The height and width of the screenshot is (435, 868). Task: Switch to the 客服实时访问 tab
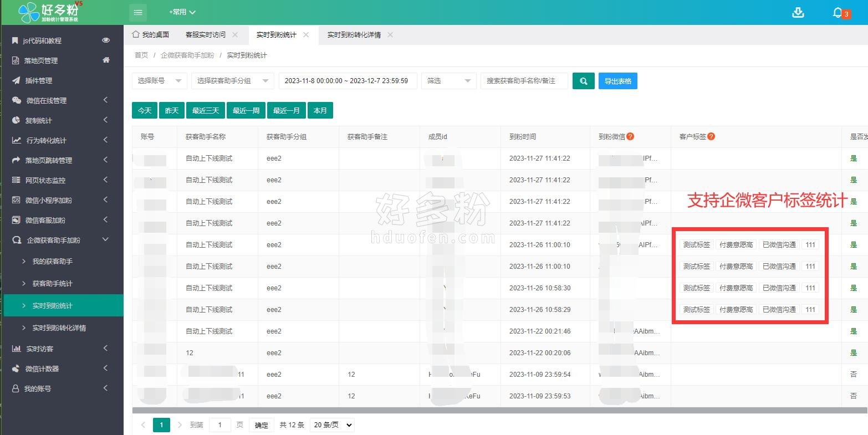(x=206, y=34)
